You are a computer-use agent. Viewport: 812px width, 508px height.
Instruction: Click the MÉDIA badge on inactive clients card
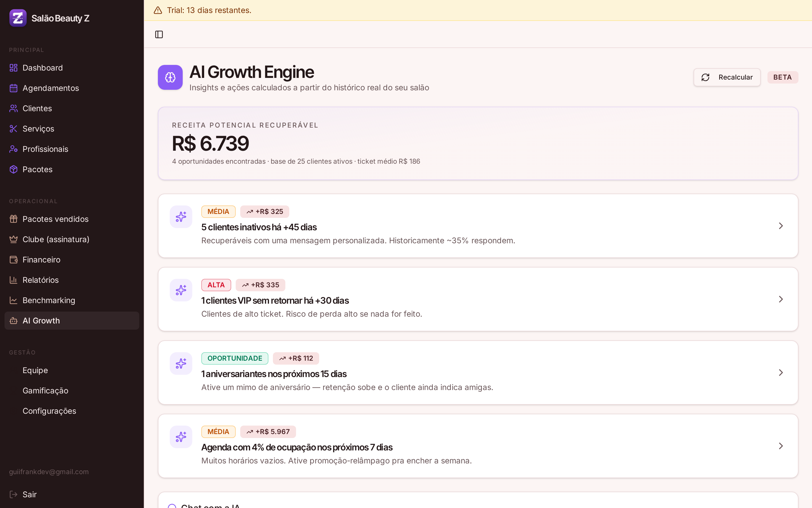coord(219,212)
